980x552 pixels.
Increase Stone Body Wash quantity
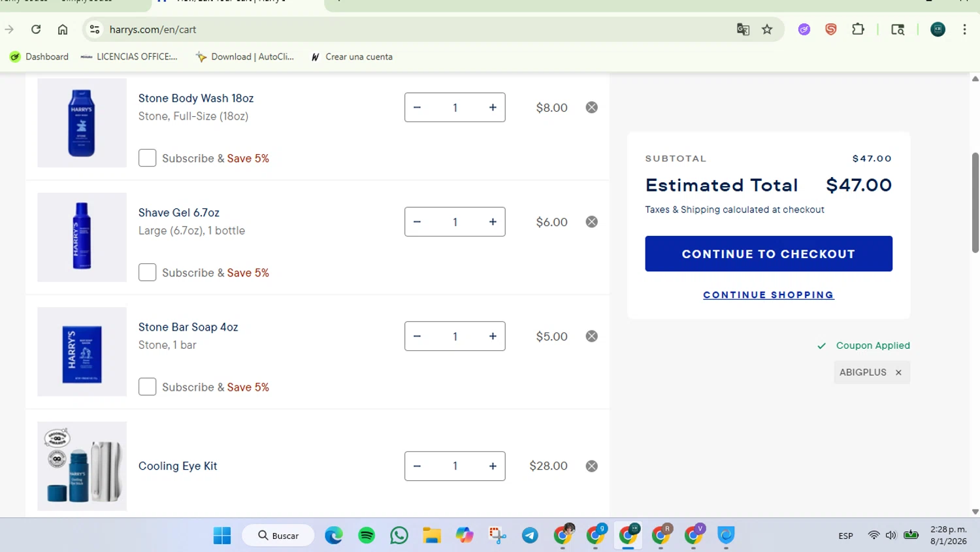(x=493, y=107)
